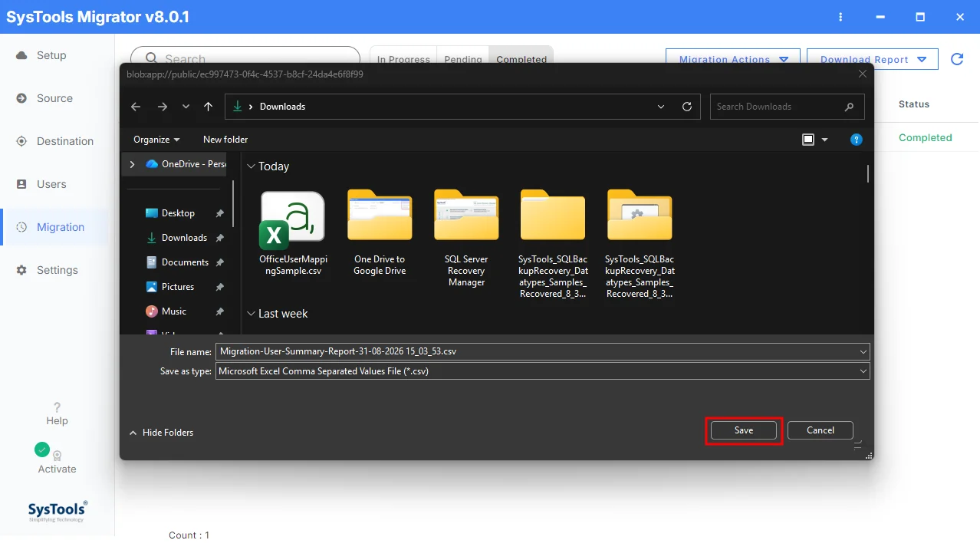Open the Organize menu

[x=156, y=140]
